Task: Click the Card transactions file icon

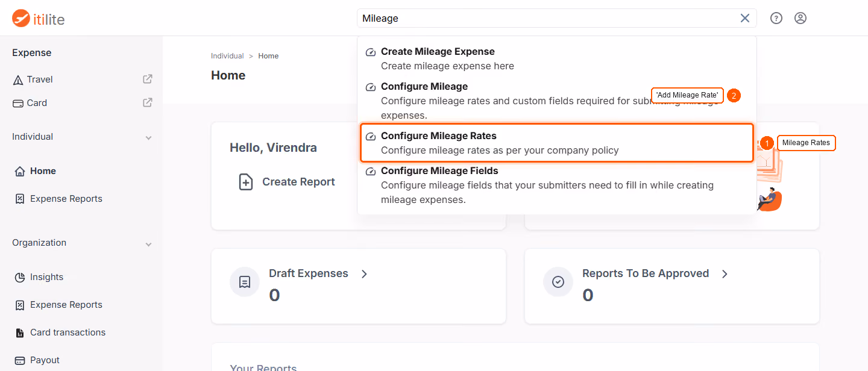Action: pos(19,332)
